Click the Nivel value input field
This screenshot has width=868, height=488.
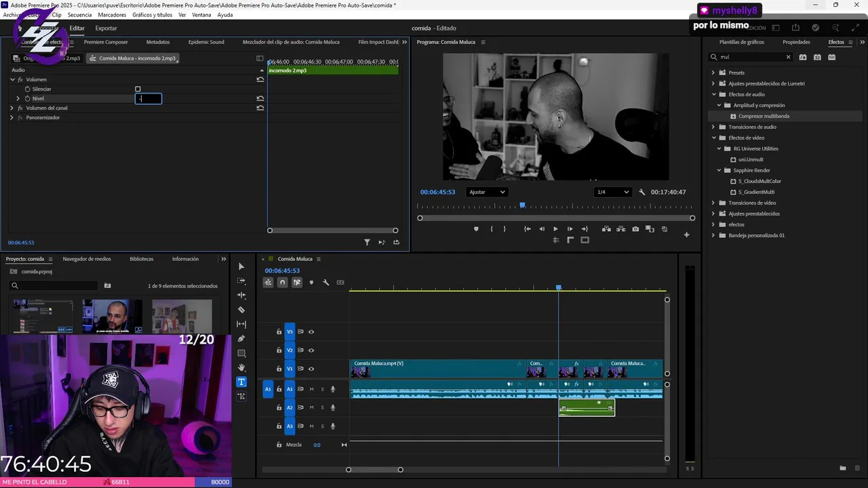[x=149, y=98]
